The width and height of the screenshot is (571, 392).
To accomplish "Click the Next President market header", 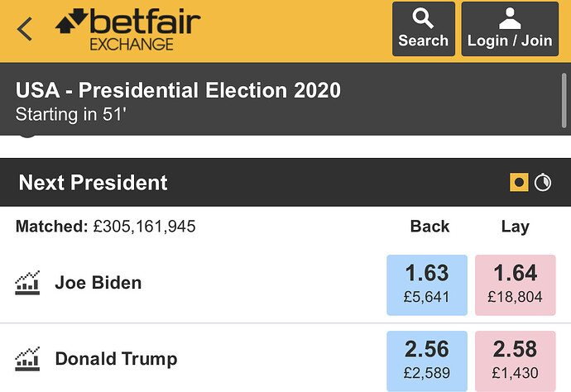I will tap(94, 183).
